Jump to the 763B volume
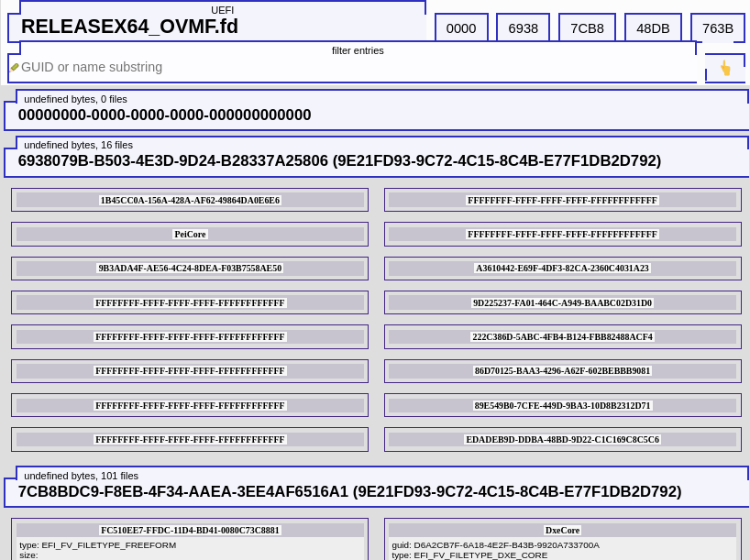Screen dimensions: 750x560 (718, 28)
